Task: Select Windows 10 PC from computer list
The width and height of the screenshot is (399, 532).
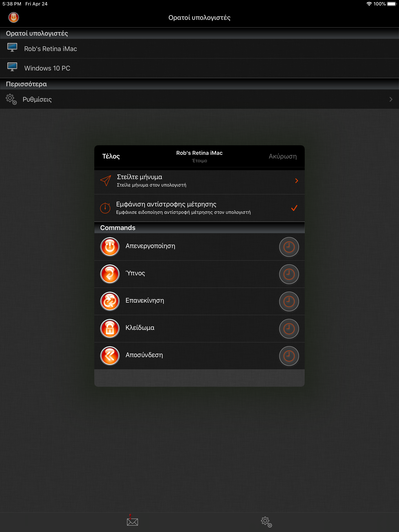Action: tap(47, 68)
